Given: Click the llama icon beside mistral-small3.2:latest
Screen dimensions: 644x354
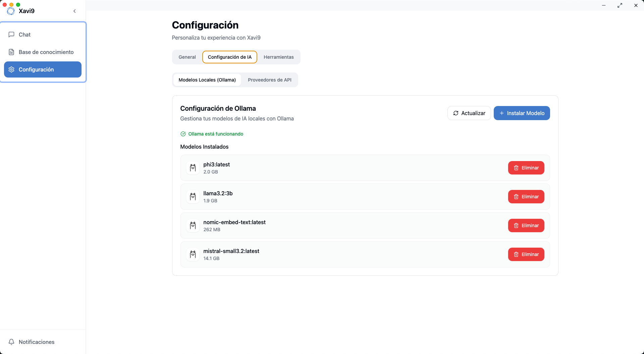Looking at the screenshot, I should [x=193, y=254].
